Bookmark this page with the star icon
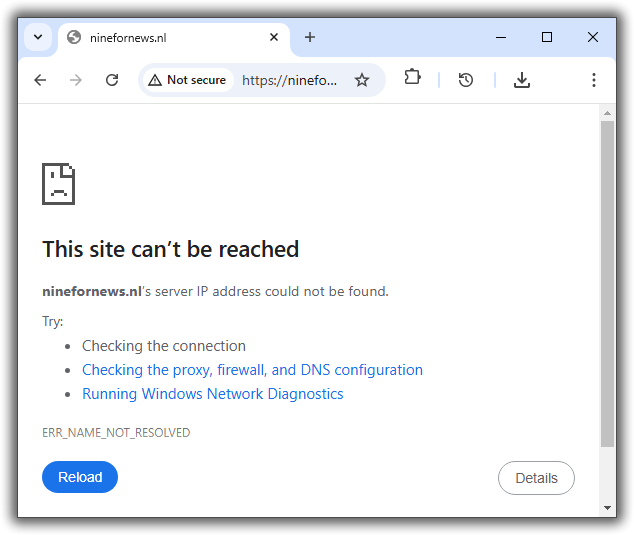Screen dimensions: 634x535 click(x=362, y=80)
